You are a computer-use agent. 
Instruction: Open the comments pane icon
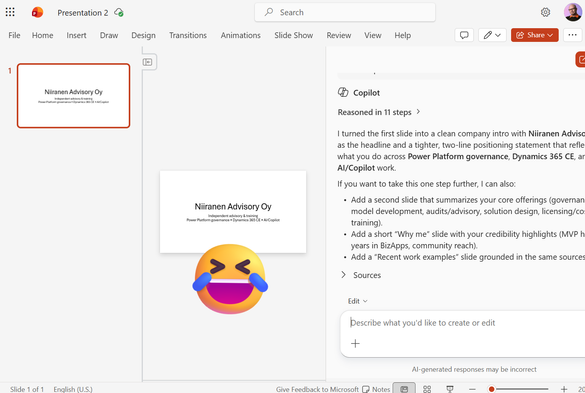click(x=464, y=35)
